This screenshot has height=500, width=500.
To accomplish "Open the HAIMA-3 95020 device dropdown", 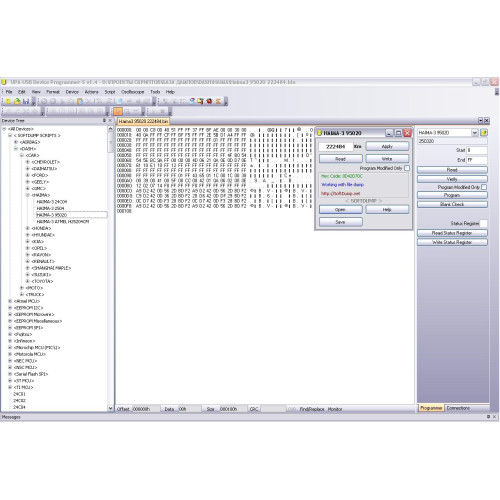I will 475,133.
